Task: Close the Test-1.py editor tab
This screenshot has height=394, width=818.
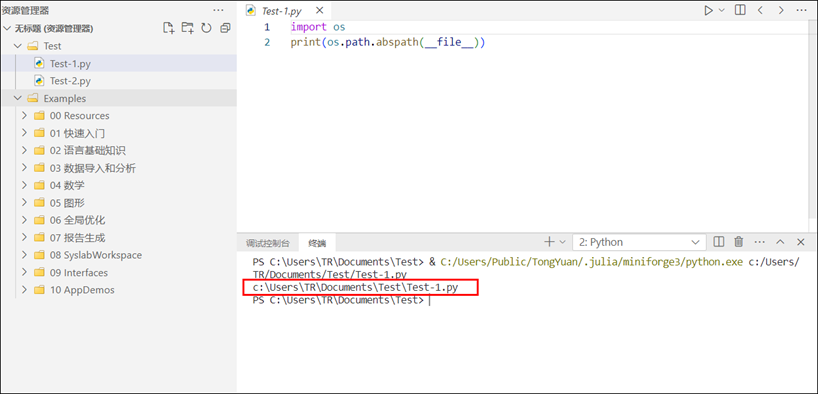Action: [x=320, y=10]
